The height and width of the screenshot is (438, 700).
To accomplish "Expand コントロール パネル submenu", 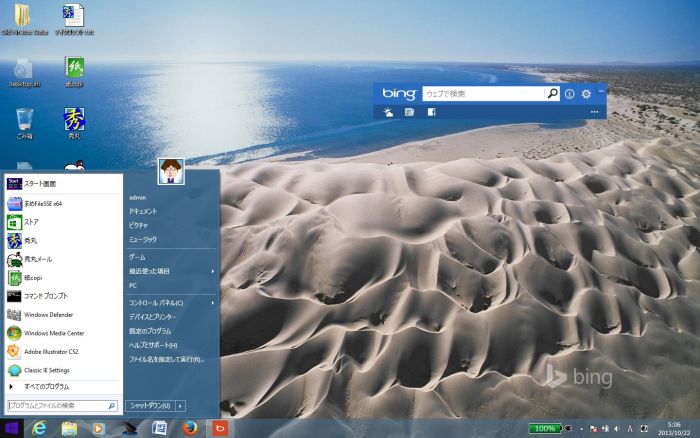I will 213,302.
